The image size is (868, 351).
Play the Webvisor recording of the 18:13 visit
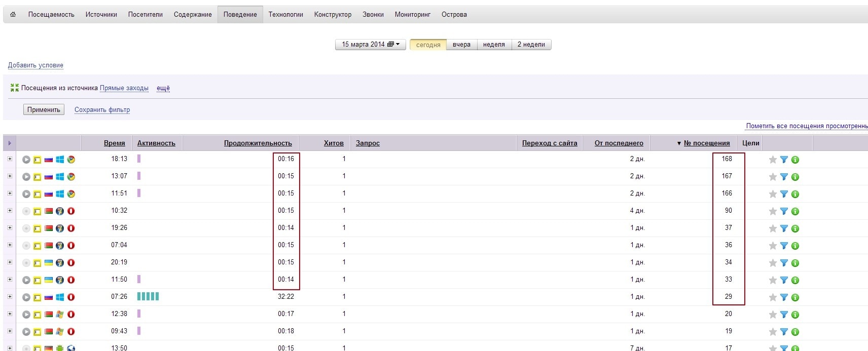(26, 160)
